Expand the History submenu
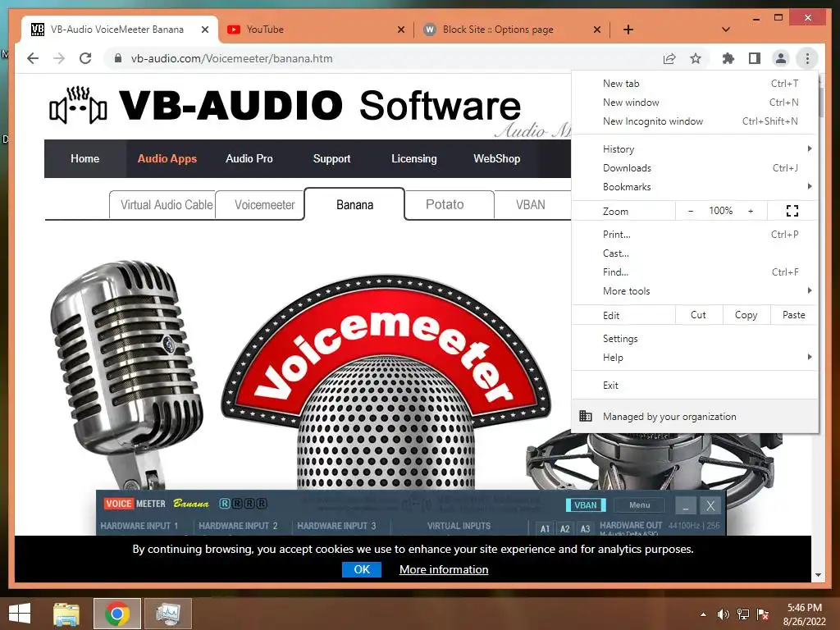 (x=695, y=149)
